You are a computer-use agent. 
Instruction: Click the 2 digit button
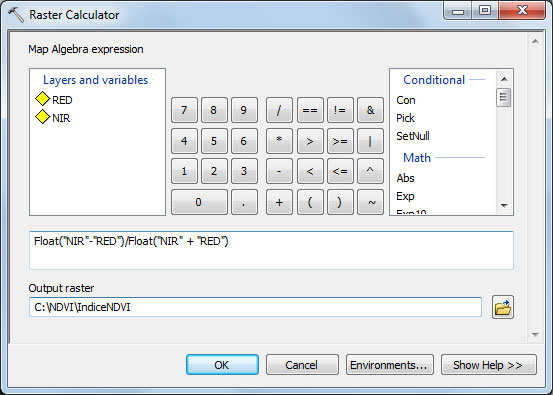click(x=214, y=171)
